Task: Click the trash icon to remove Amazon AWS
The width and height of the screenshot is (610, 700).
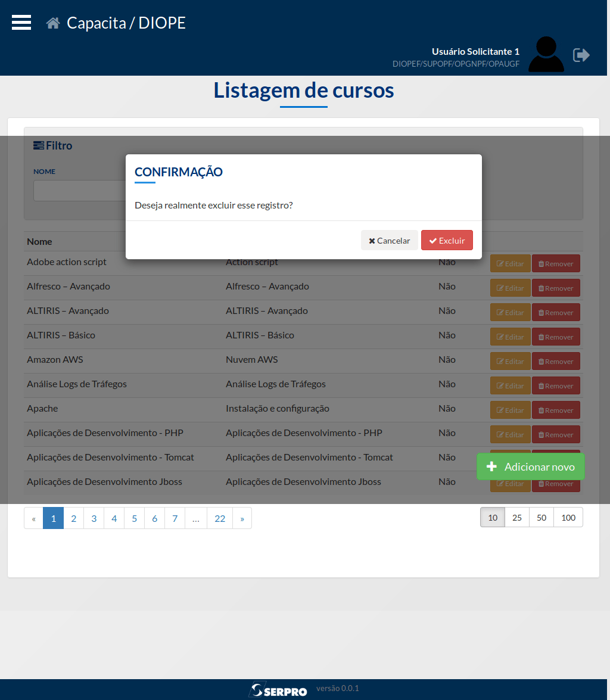Action: coord(542,361)
